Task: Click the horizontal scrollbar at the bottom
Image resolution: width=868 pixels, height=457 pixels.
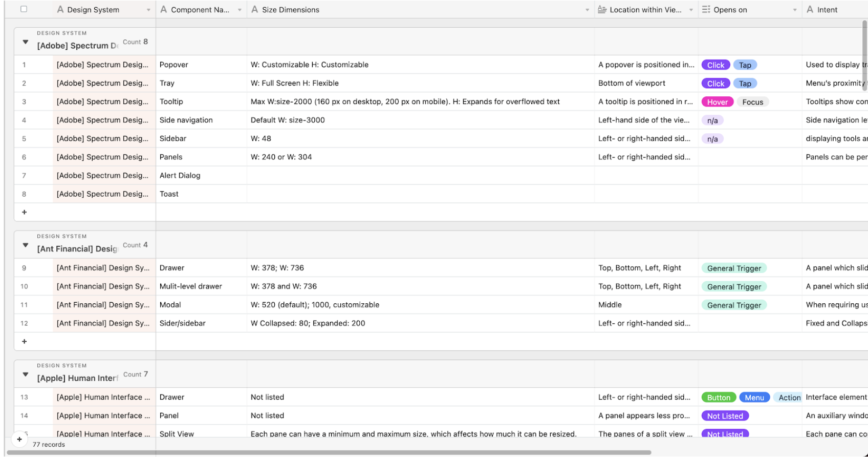Action: pyautogui.click(x=329, y=452)
